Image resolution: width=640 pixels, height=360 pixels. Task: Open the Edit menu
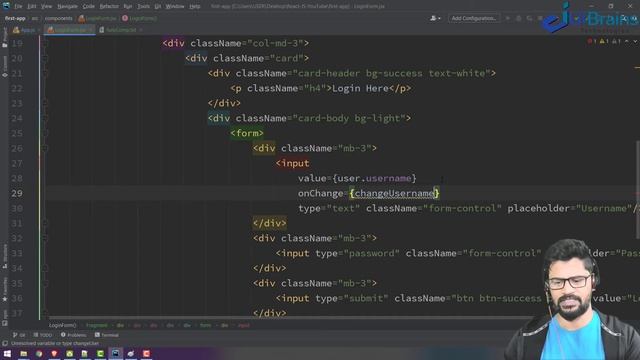tap(32, 6)
